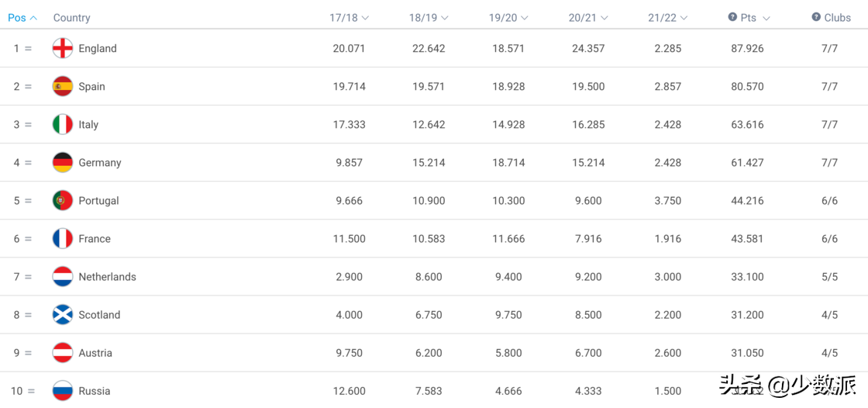
Task: Click the Portugal flag icon
Action: [63, 200]
